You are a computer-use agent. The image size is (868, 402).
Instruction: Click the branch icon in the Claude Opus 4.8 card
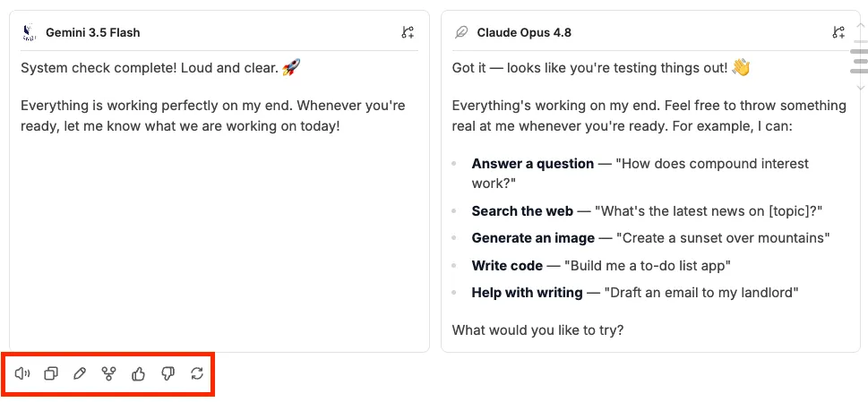pyautogui.click(x=838, y=32)
